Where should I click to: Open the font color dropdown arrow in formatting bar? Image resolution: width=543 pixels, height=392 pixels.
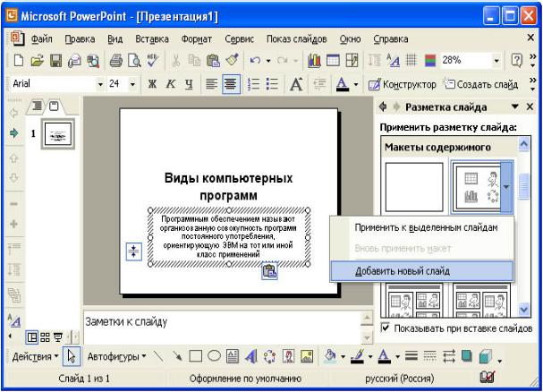tap(356, 84)
